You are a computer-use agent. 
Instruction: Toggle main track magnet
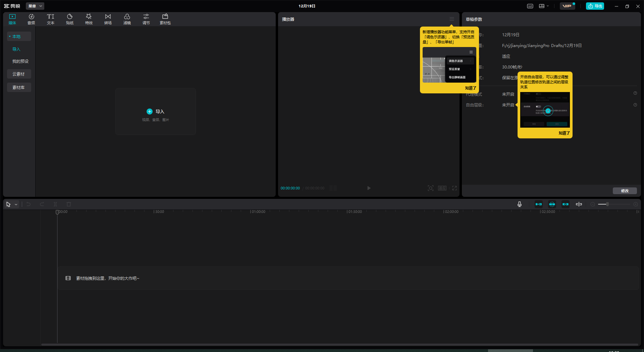point(539,204)
